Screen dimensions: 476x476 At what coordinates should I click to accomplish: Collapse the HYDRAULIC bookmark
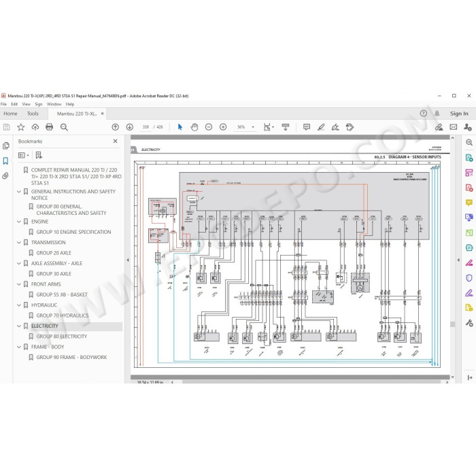point(19,305)
